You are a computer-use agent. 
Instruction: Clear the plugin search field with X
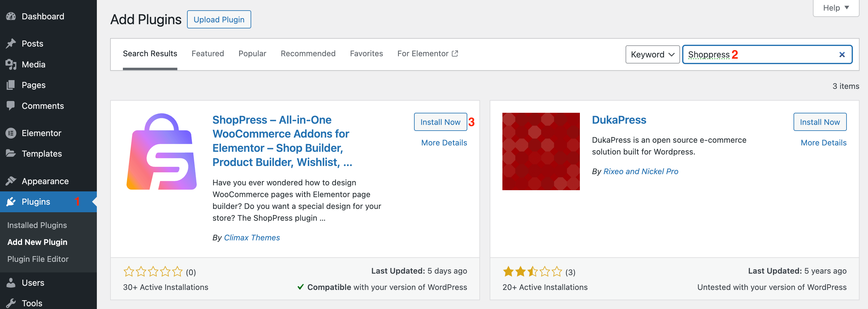point(842,54)
